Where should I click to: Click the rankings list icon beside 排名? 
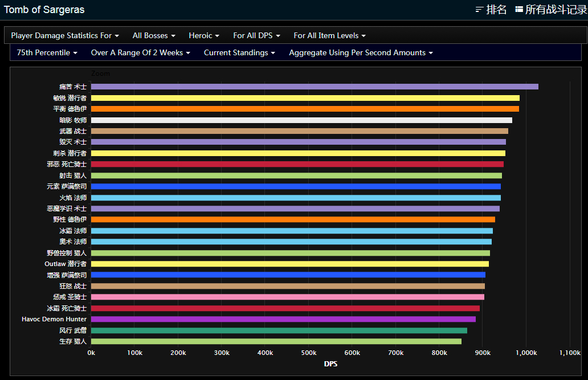click(479, 10)
